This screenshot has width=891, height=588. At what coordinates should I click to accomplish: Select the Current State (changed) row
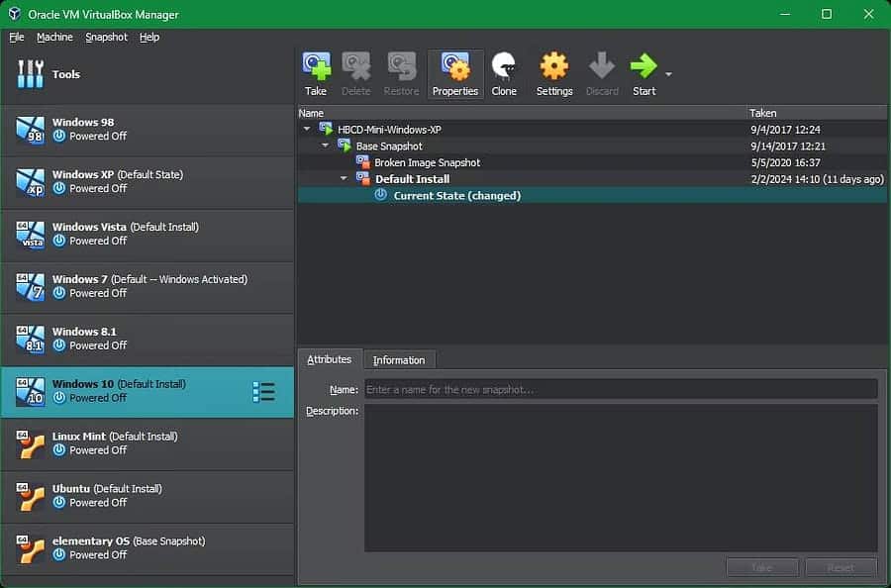click(x=456, y=196)
